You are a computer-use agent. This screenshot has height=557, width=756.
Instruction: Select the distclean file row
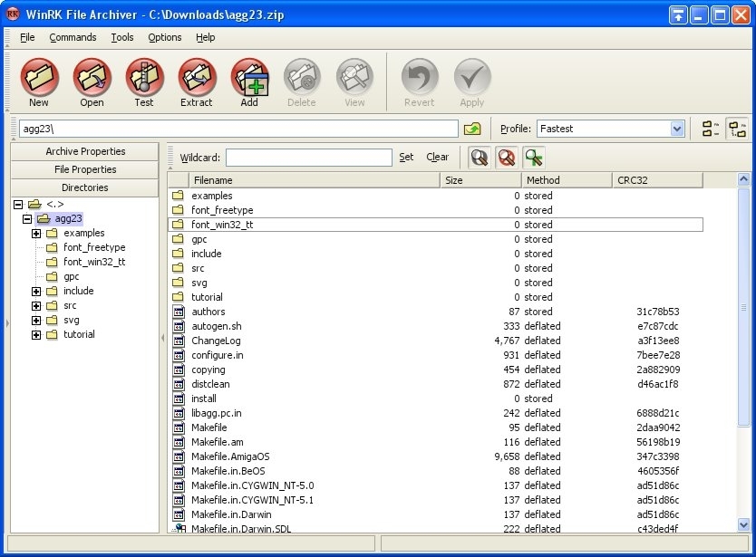click(435, 384)
